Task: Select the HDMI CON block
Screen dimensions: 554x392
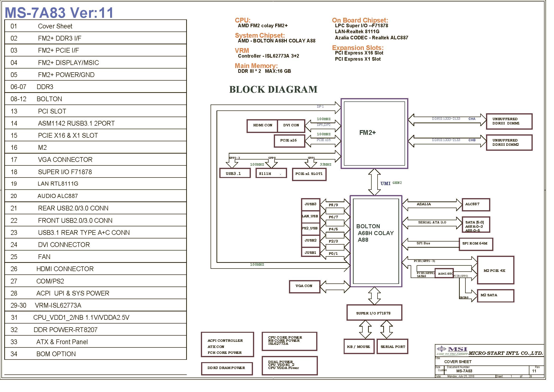Action: coord(262,126)
